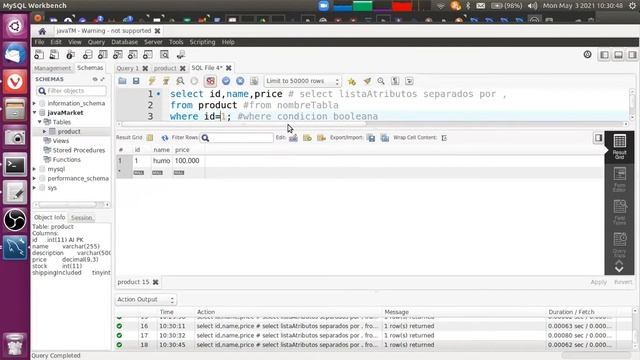Save the SQL script to file
The image size is (640, 360).
click(x=136, y=81)
